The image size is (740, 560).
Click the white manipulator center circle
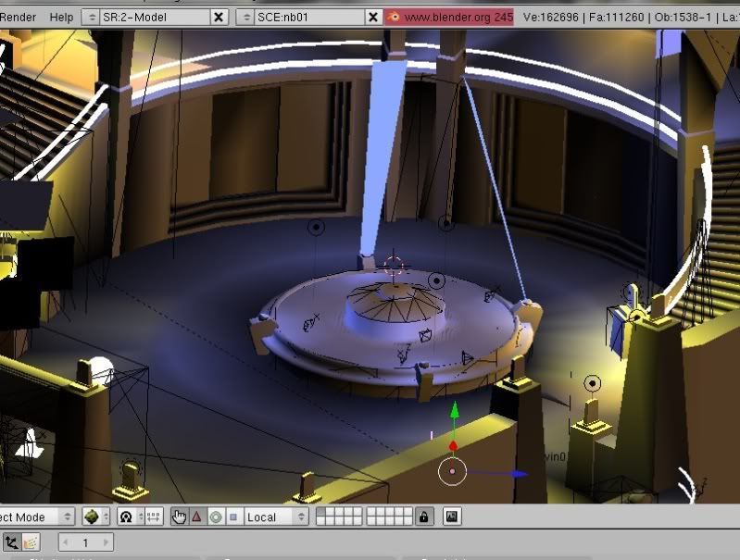pos(452,471)
